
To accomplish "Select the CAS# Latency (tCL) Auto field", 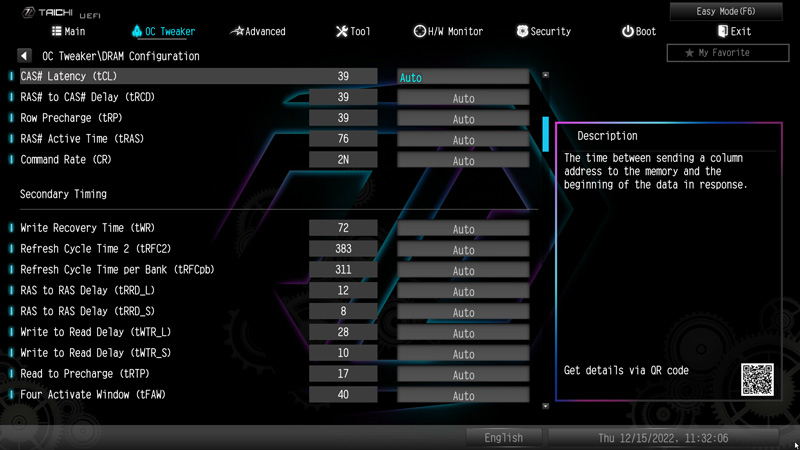I will [463, 77].
